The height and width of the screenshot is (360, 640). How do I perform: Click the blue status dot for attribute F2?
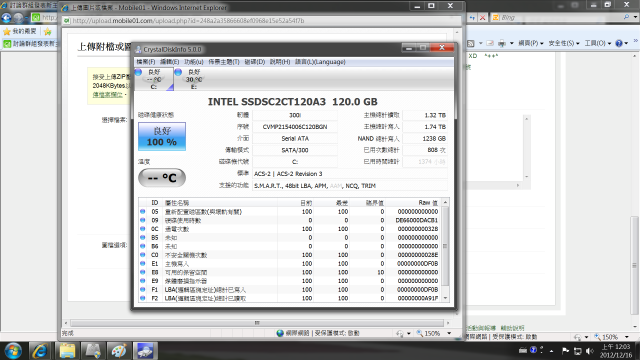(142, 298)
